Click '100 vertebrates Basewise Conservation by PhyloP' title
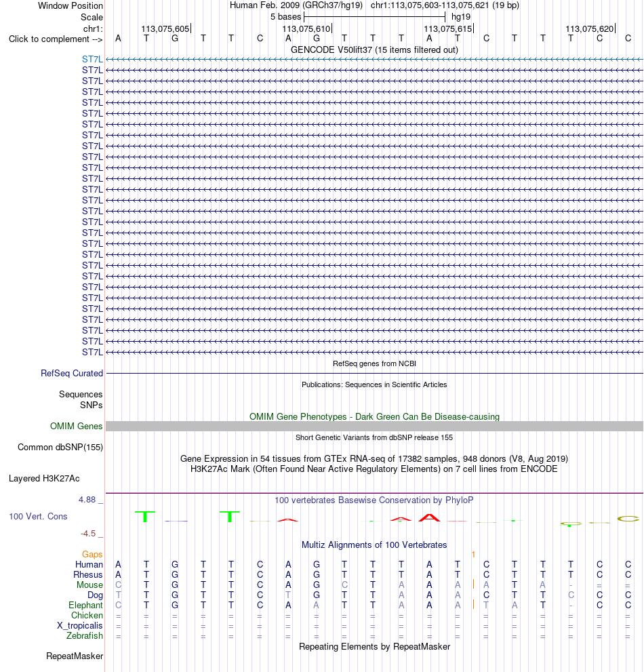644x672 pixels. click(374, 500)
